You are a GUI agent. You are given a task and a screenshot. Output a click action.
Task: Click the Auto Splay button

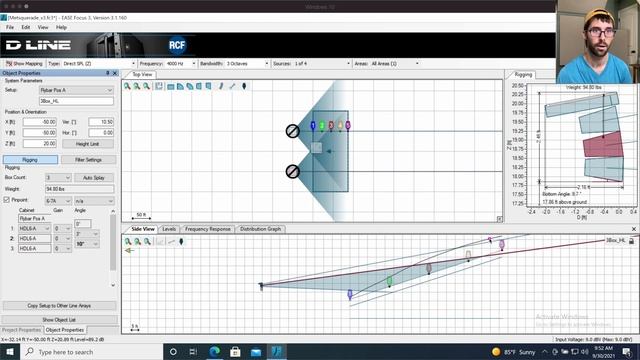coord(94,178)
